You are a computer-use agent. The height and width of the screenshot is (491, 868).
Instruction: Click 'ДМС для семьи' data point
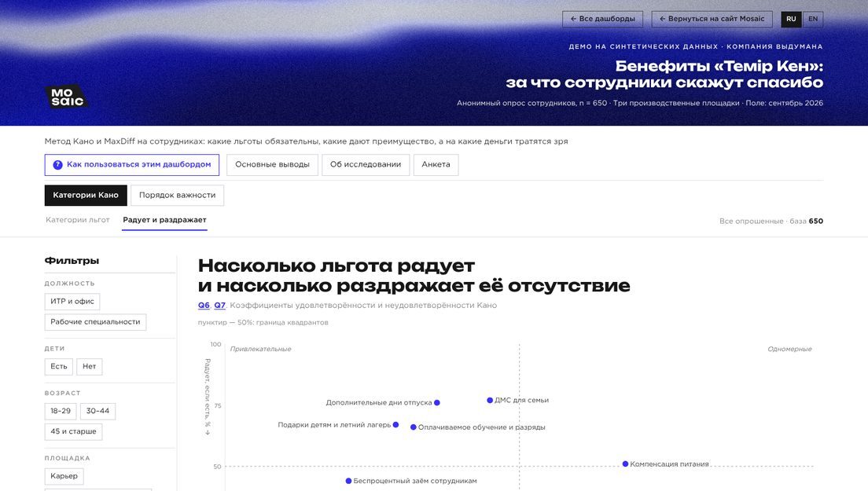coord(490,401)
